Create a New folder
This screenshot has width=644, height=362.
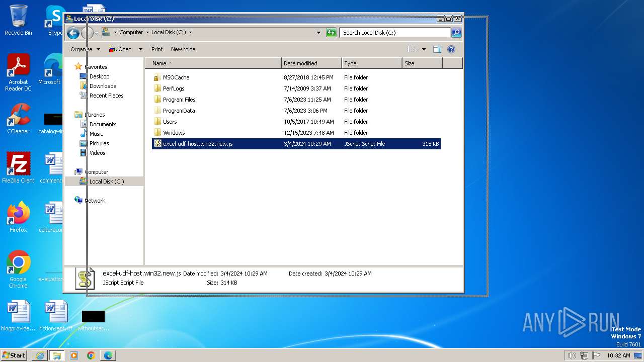184,49
